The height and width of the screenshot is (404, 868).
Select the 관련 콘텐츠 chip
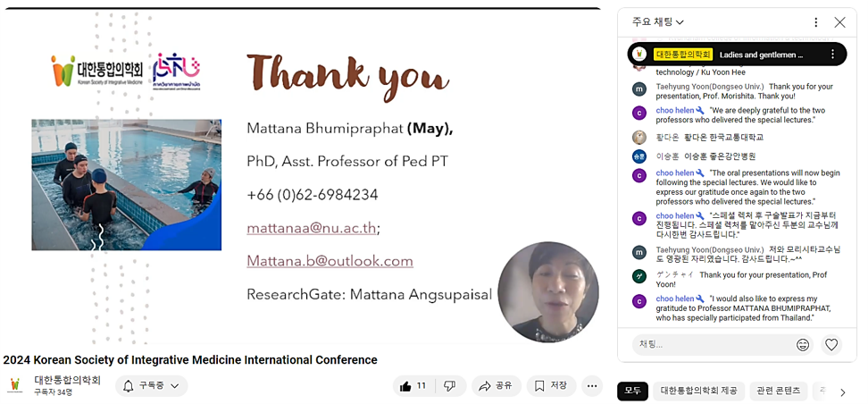coord(778,391)
